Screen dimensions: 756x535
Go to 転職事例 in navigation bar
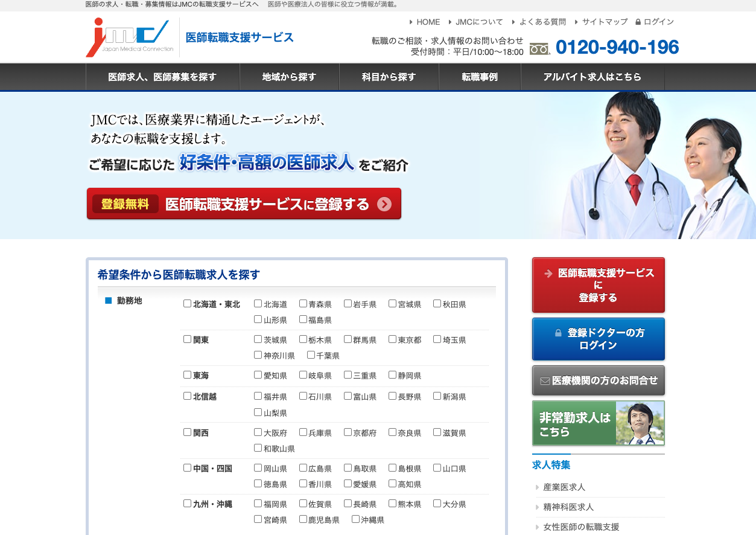[480, 77]
